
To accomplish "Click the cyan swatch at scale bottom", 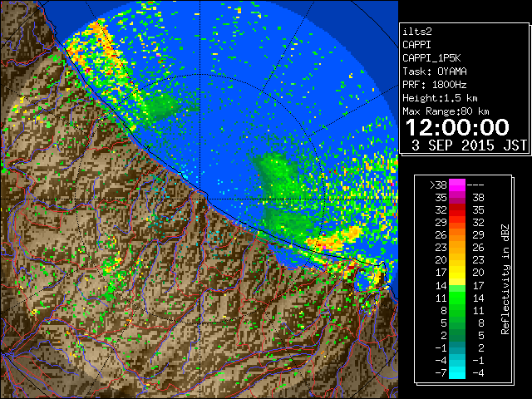I will point(457,373).
